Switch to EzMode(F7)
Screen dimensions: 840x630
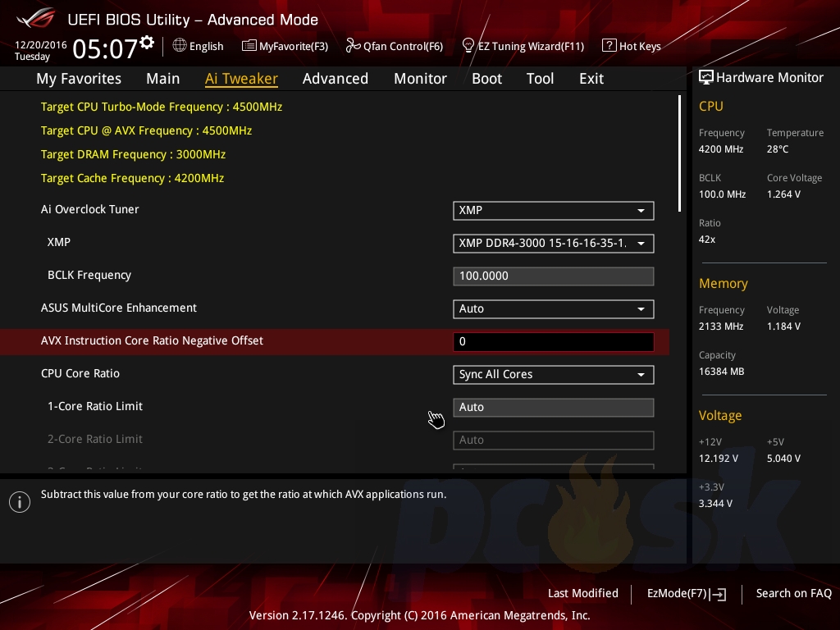(x=687, y=594)
